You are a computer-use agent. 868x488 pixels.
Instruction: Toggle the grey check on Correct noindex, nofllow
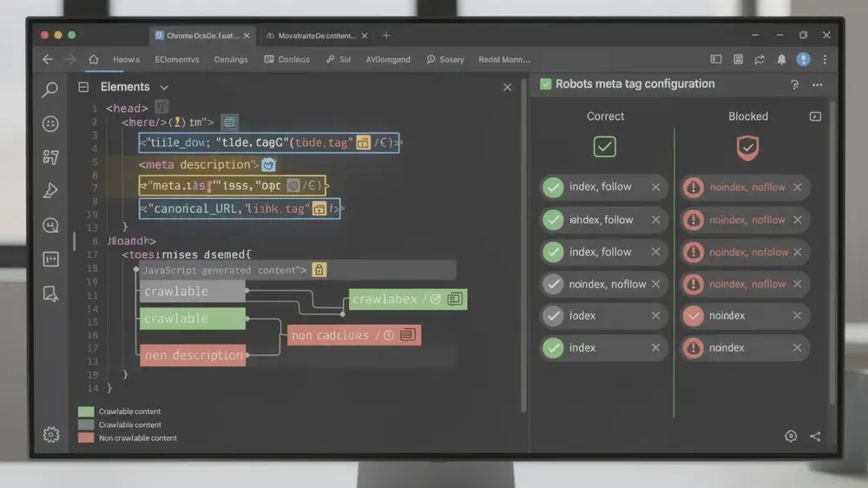pos(553,284)
